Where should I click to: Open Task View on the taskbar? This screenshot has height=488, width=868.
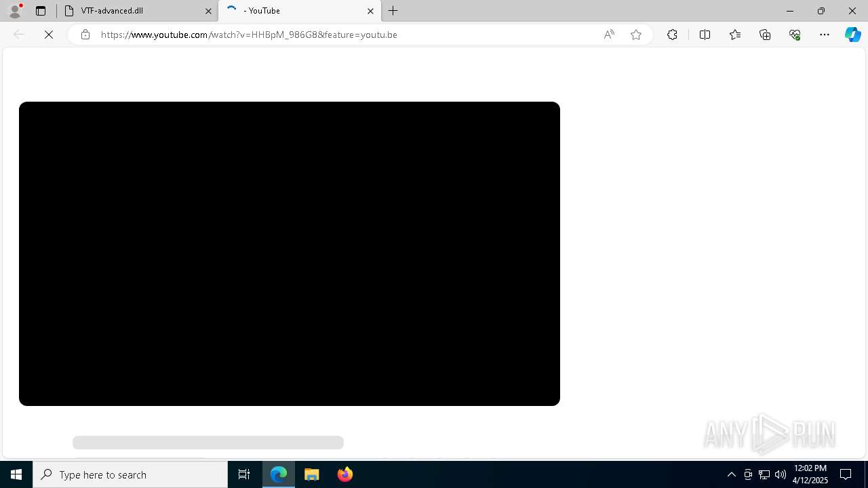[x=244, y=474]
